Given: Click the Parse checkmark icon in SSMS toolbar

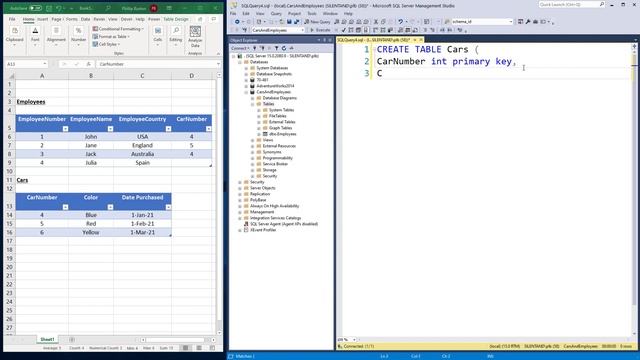Looking at the screenshot, I should click(344, 30).
